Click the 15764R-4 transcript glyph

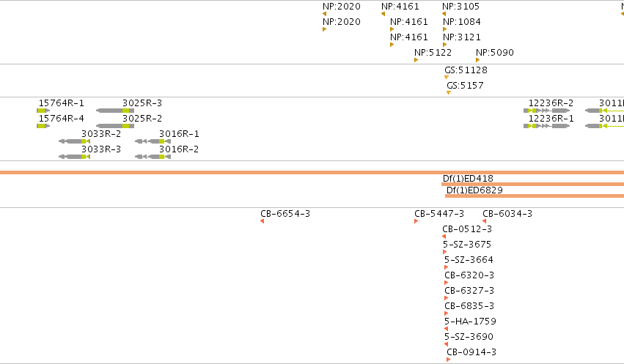[x=43, y=126]
